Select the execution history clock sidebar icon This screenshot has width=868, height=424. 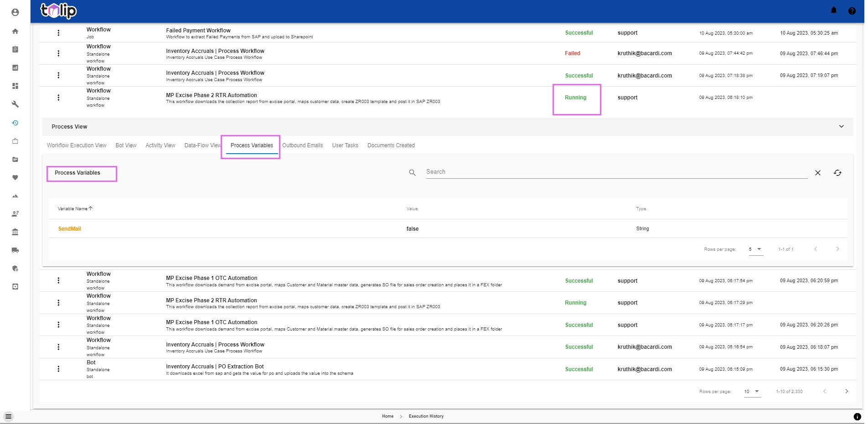[x=15, y=123]
